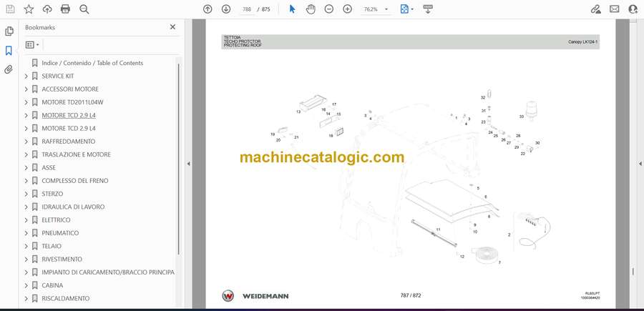Click the document vertical scrollbar thumb

(x=633, y=272)
